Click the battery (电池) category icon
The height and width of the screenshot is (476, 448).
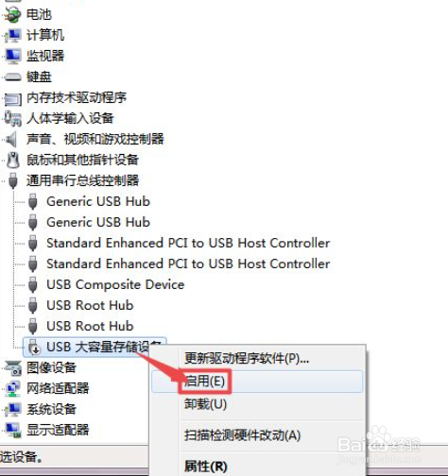12,15
